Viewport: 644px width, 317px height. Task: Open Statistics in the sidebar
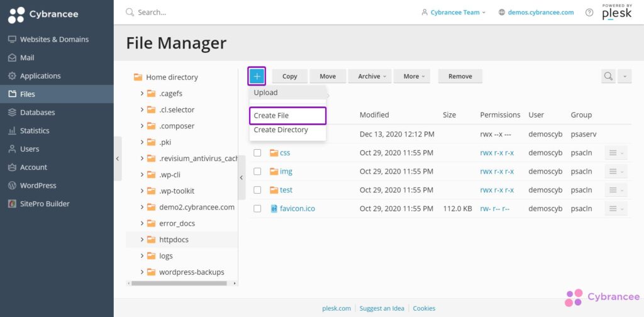(x=57, y=131)
